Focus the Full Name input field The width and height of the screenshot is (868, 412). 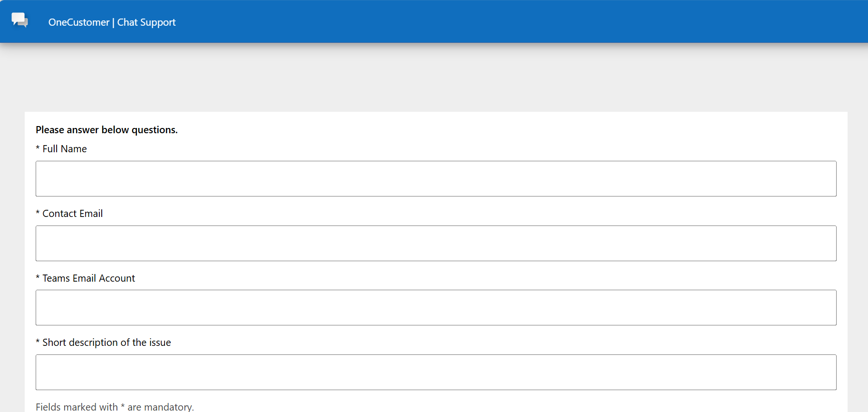coord(436,178)
